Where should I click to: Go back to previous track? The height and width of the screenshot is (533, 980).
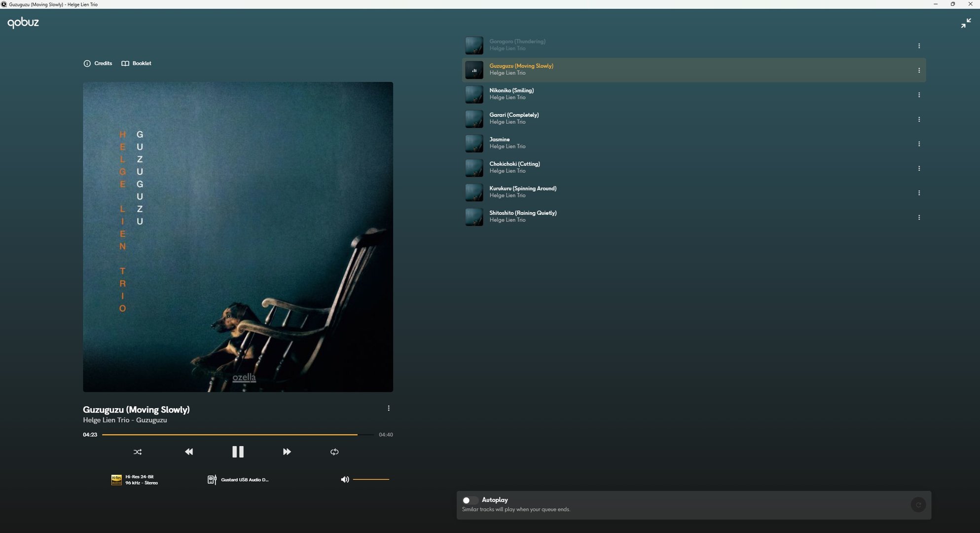[x=189, y=452]
